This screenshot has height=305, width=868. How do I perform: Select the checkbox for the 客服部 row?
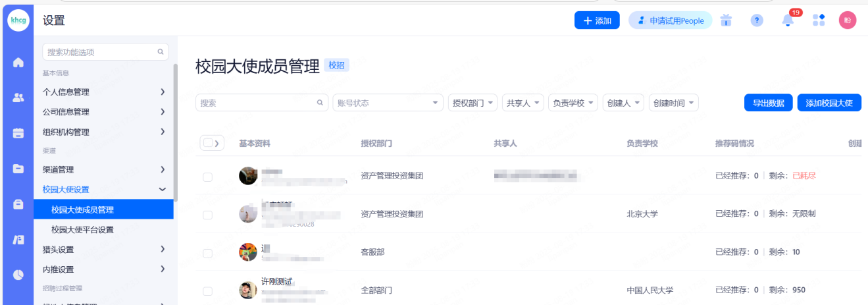point(208,252)
